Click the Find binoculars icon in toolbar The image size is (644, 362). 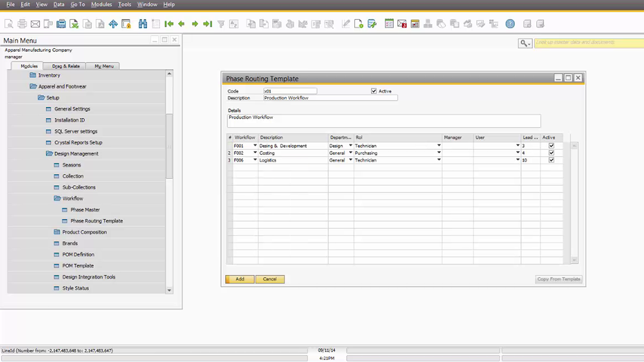click(143, 24)
